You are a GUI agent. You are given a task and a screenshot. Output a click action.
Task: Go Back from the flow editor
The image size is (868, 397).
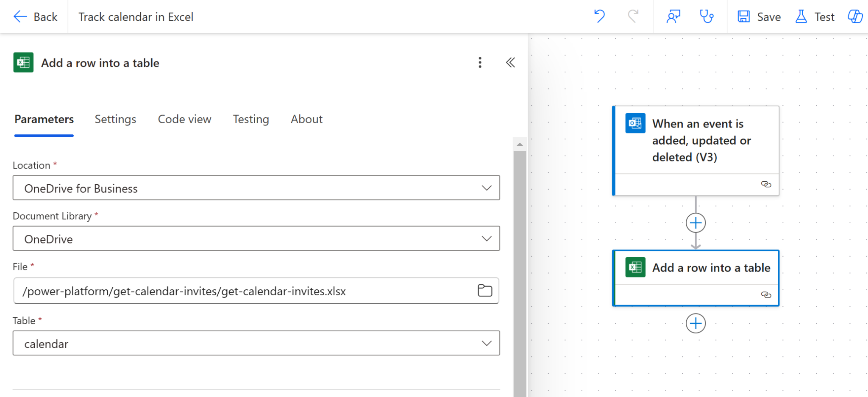click(x=36, y=17)
